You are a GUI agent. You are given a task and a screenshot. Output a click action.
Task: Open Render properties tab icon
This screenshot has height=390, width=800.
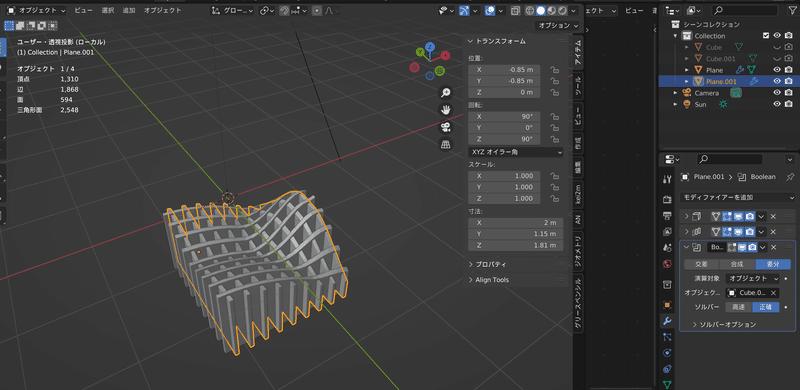(667, 199)
